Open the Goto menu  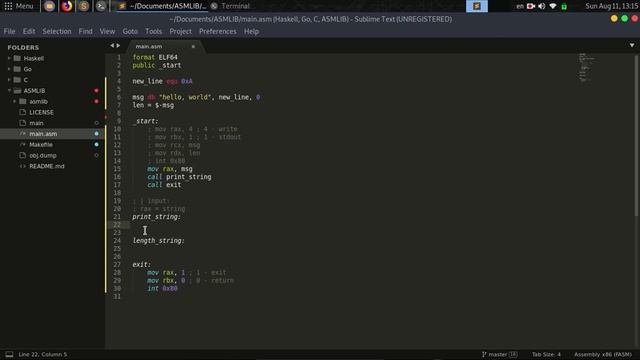pos(130,31)
